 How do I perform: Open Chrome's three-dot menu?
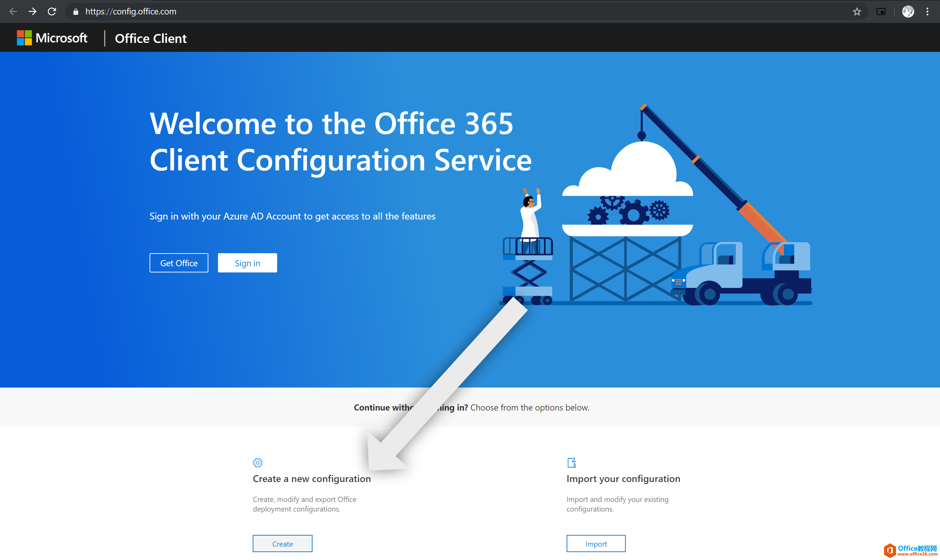[928, 11]
